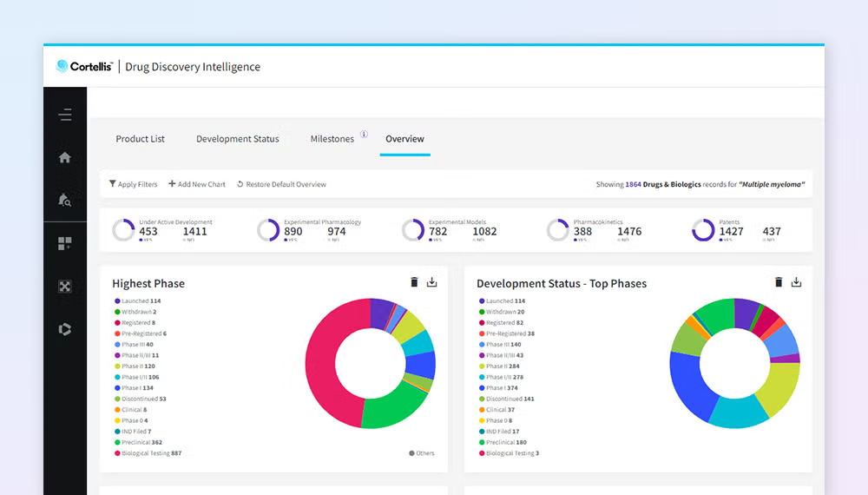
Task: Delete the Highest Phase chart
Action: click(414, 282)
